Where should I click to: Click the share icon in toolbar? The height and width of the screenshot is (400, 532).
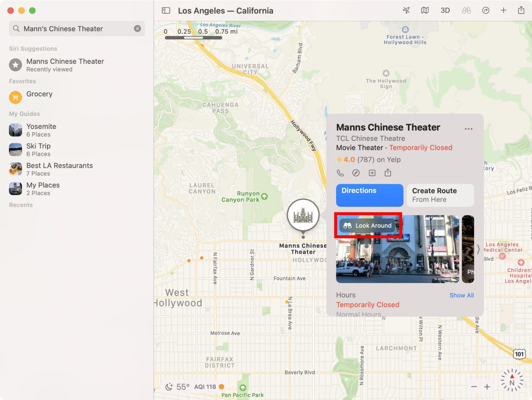point(521,10)
